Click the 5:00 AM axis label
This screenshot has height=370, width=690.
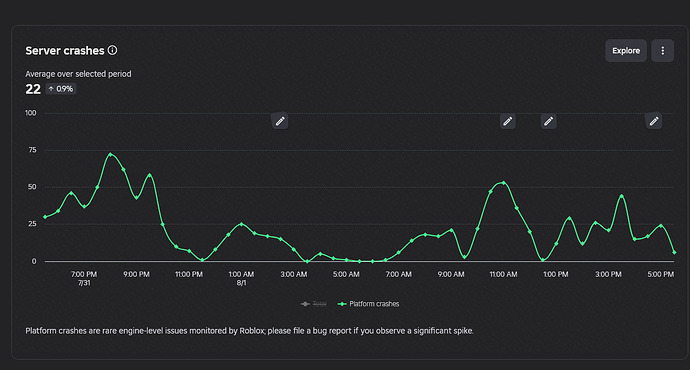346,275
